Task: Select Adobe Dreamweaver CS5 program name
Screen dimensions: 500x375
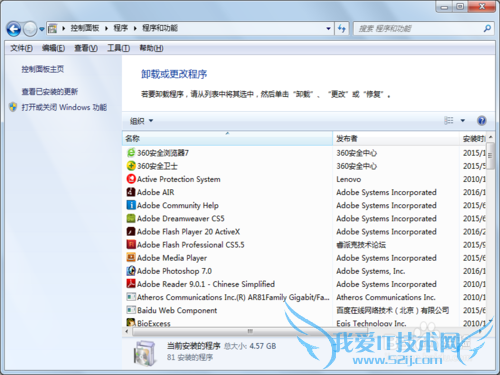Action: [x=181, y=219]
